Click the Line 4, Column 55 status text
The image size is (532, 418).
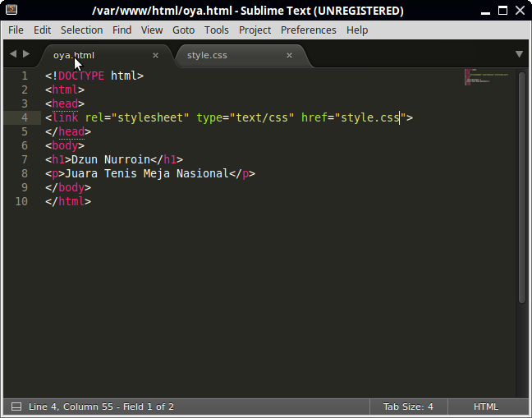click(x=101, y=407)
